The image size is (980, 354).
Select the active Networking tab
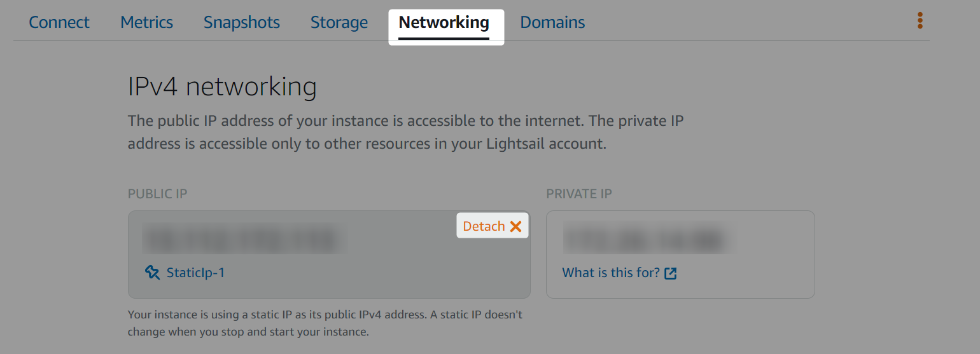click(444, 24)
